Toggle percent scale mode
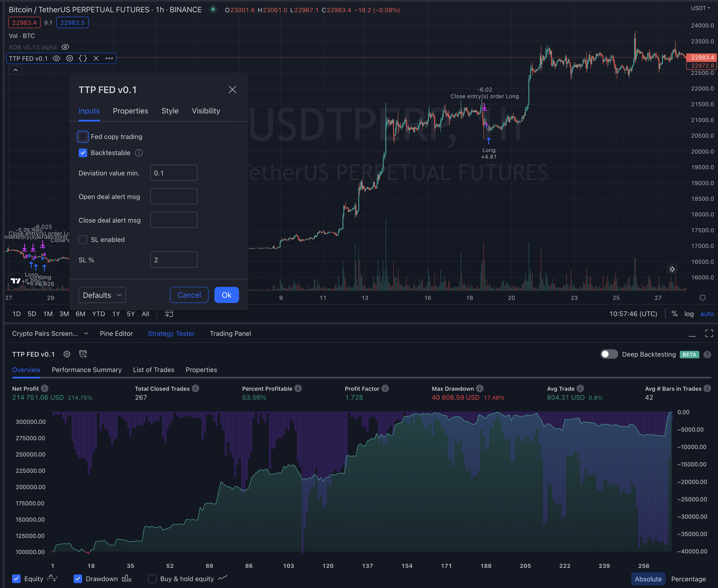Image resolution: width=718 pixels, height=588 pixels. (x=675, y=314)
